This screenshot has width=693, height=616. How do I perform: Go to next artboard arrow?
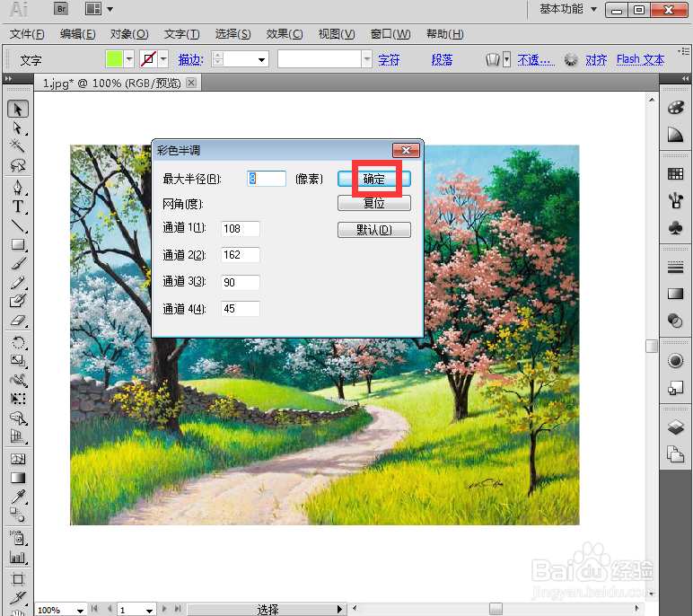coord(164,609)
